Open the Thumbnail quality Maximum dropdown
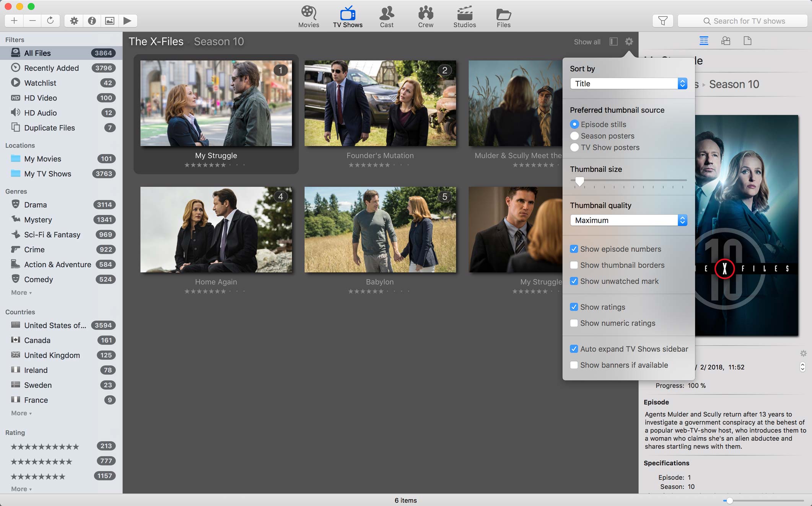The width and height of the screenshot is (812, 506). 628,220
